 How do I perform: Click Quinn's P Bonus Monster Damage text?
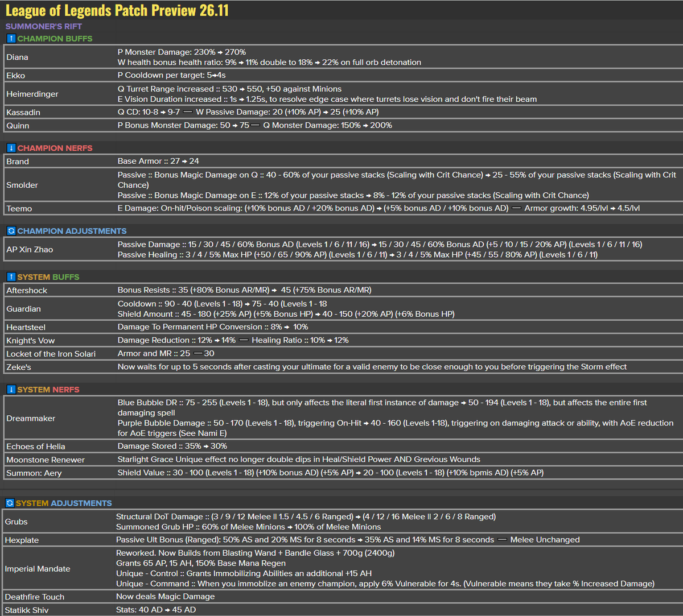pos(183,125)
